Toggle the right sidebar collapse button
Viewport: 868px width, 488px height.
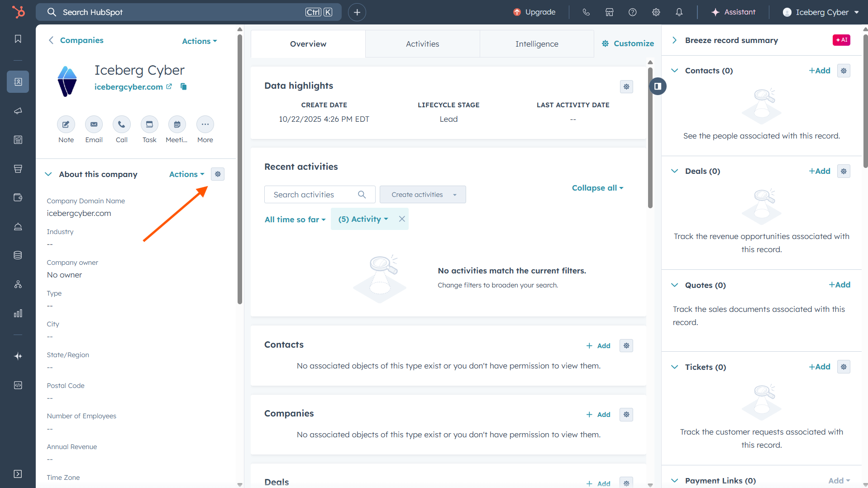click(658, 86)
